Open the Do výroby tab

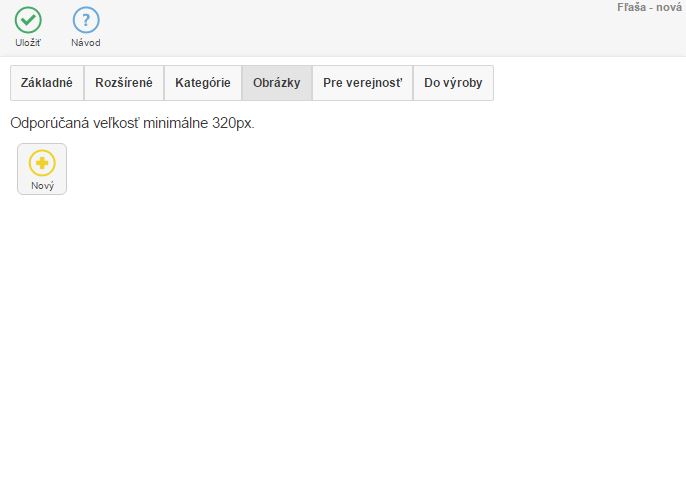pos(453,83)
